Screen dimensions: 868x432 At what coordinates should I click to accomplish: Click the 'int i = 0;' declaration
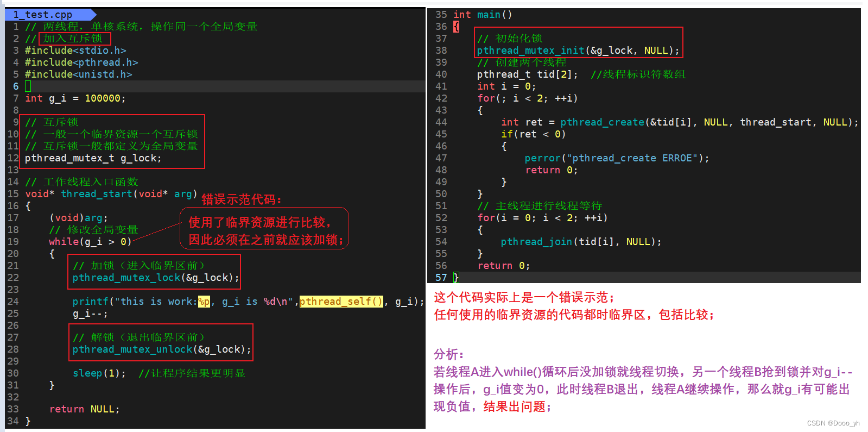[506, 86]
